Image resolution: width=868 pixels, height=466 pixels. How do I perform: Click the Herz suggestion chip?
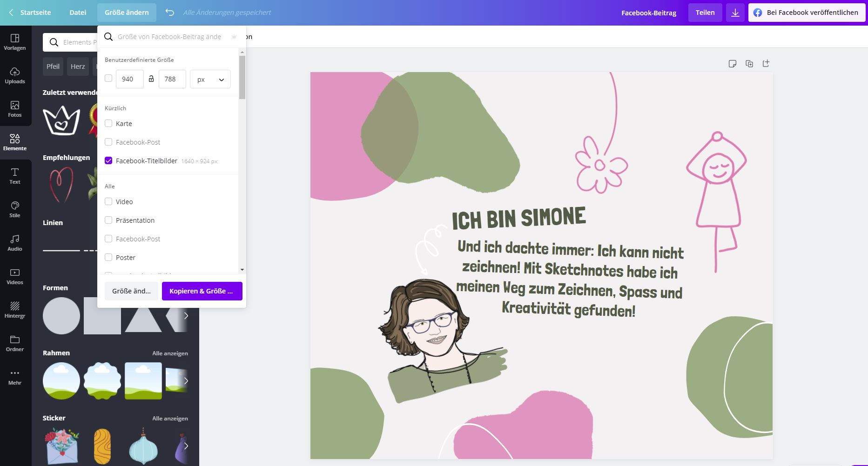point(78,67)
